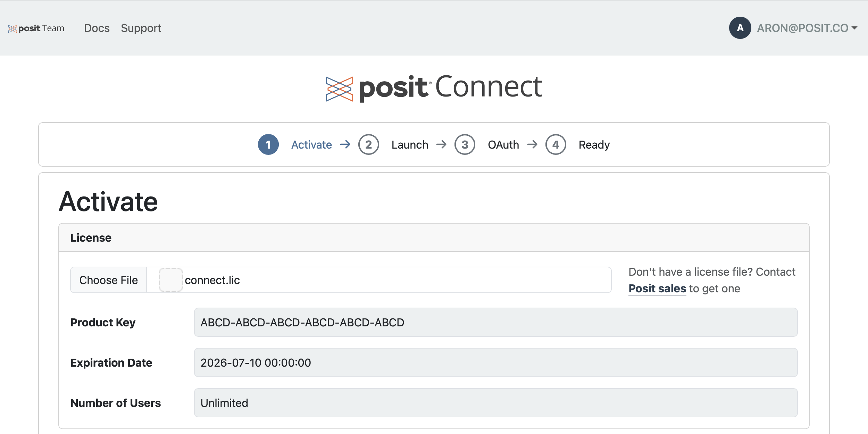Screen dimensions: 868x434
Task: Open Support in the top navigation
Action: point(141,28)
